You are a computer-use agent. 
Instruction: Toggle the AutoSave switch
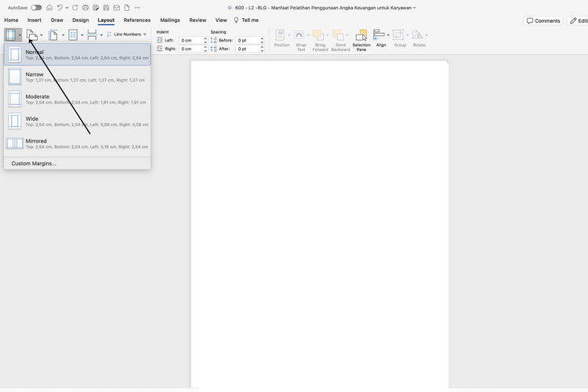coord(36,8)
